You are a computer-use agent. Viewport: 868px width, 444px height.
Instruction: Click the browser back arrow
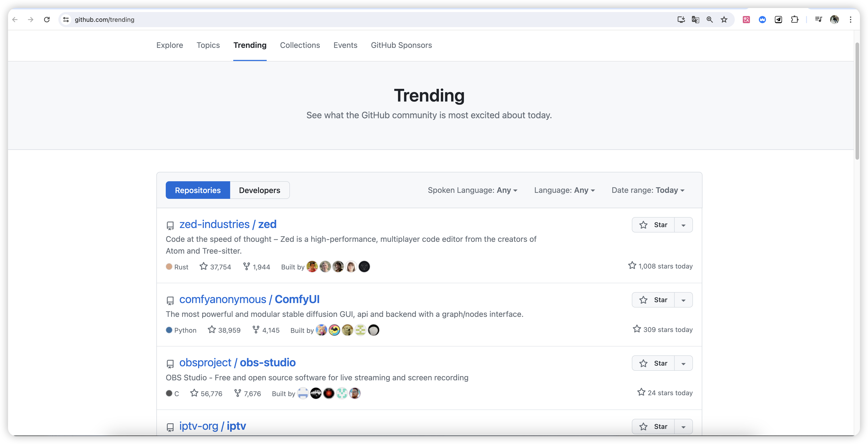pyautogui.click(x=15, y=20)
